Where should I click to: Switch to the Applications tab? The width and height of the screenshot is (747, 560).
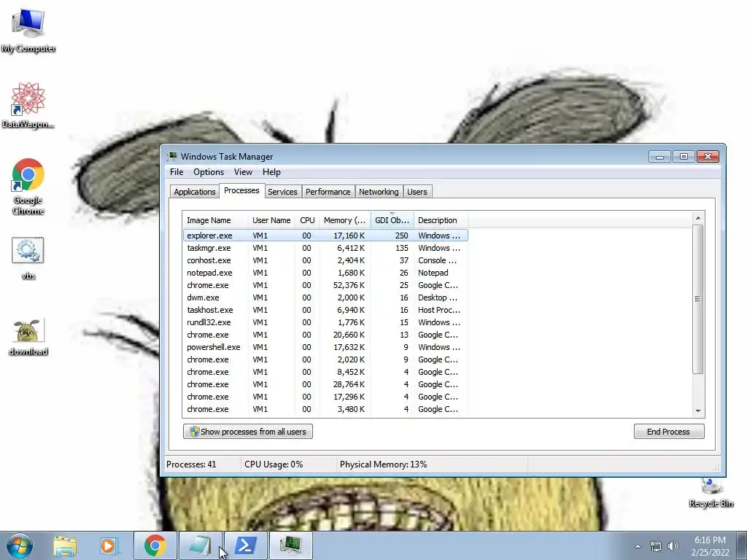pyautogui.click(x=194, y=192)
